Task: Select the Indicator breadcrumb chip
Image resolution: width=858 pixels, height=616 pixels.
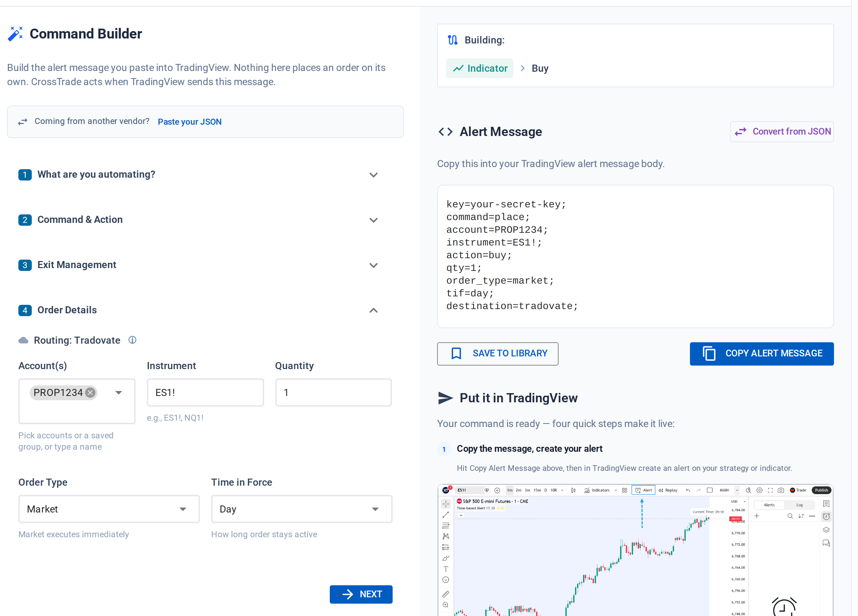Action: click(480, 68)
